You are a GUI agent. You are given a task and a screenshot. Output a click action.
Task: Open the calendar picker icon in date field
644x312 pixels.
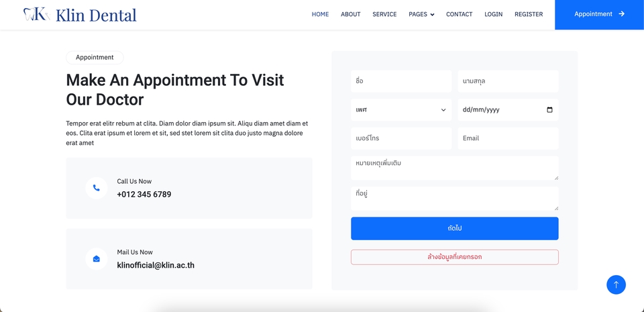[550, 110]
